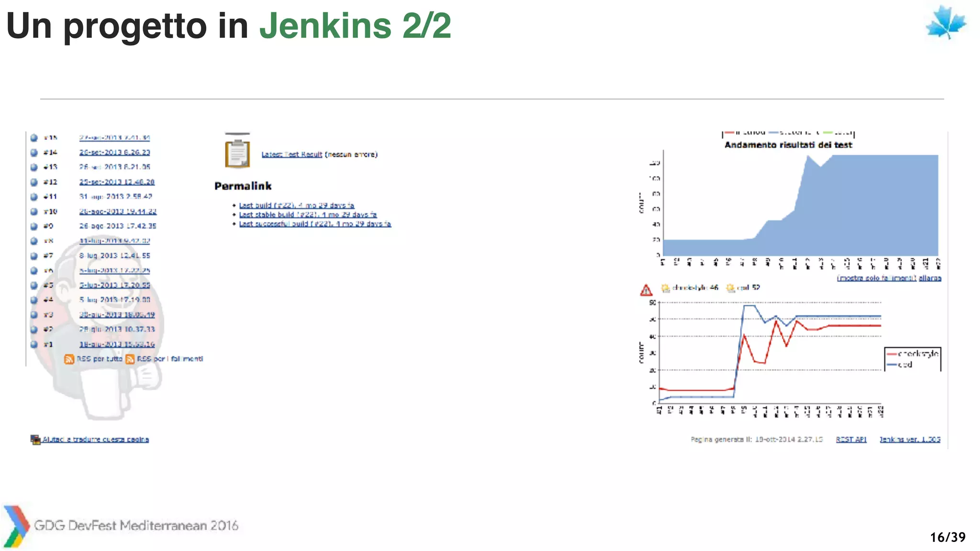Open the Last successful build (#22) permalink
This screenshot has width=980, height=551.
(x=315, y=224)
